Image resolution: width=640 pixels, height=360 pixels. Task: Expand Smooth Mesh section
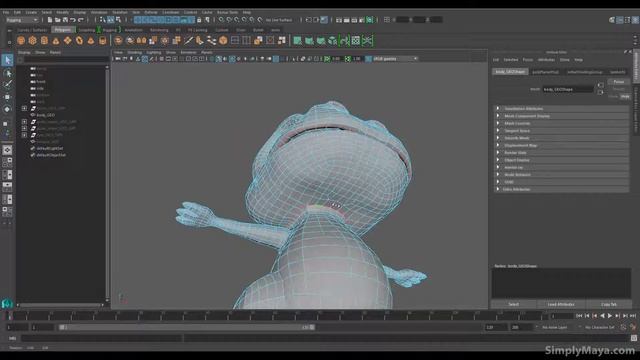pos(562,138)
